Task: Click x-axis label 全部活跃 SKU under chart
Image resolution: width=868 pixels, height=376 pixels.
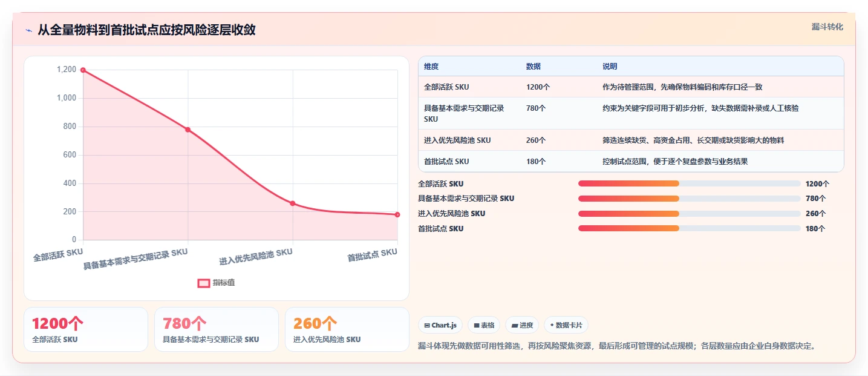Action: coord(58,254)
